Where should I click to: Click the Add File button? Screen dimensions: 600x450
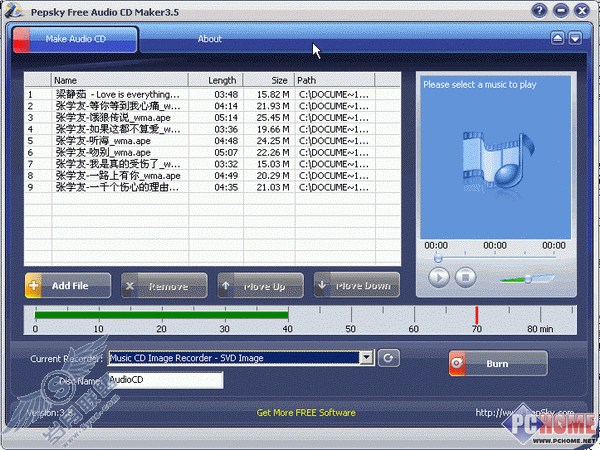tap(68, 285)
